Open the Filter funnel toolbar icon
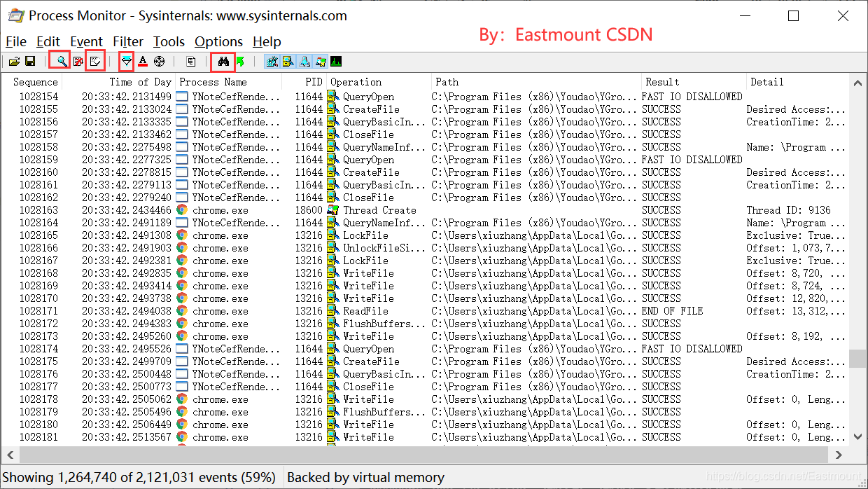The image size is (868, 489). point(126,62)
